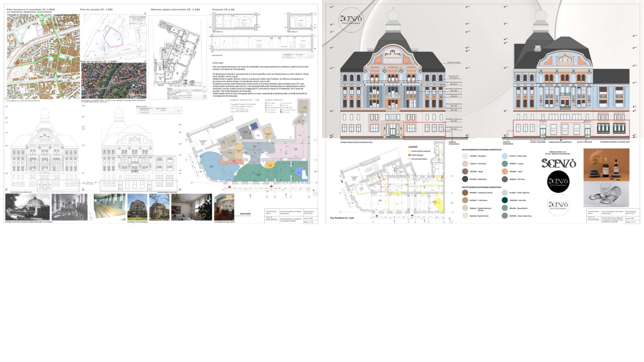Open the building photo with bare tree branches
The image size is (644, 362).
[159, 207]
